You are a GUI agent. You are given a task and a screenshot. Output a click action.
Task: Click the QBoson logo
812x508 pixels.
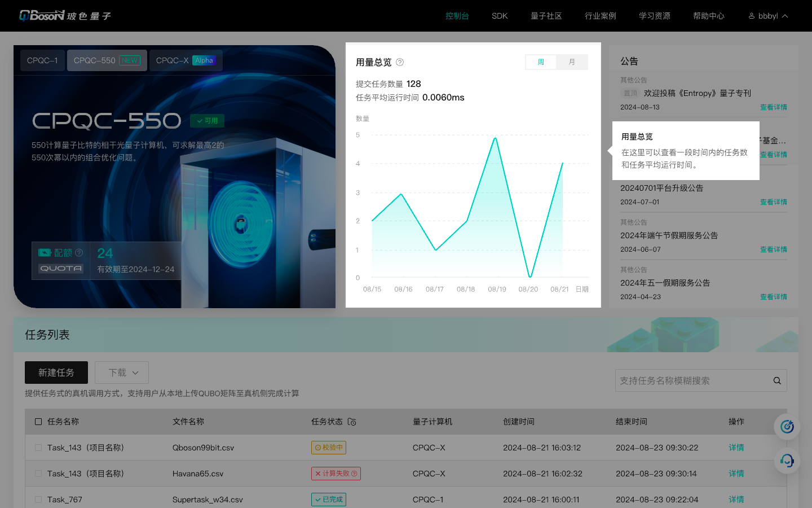tap(65, 16)
